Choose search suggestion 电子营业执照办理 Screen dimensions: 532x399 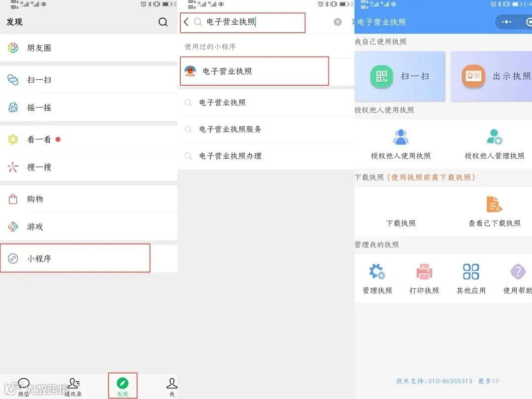pyautogui.click(x=266, y=156)
